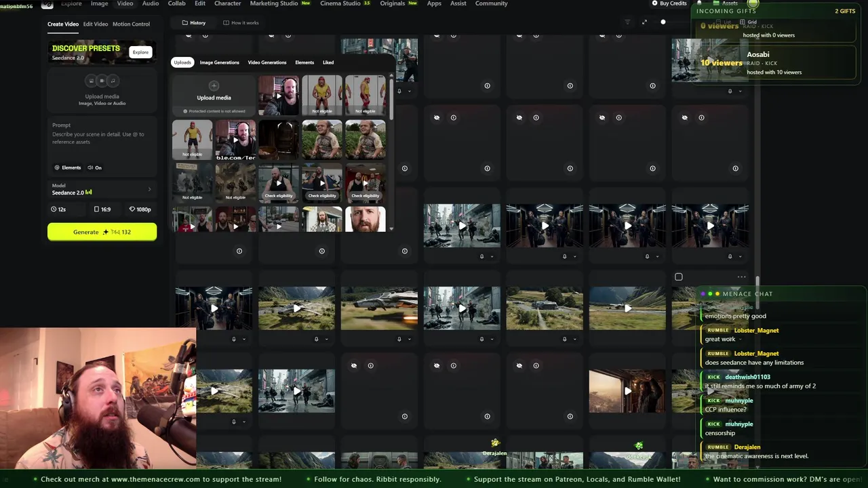
Task: Select the Create Video tab
Action: [x=63, y=24]
